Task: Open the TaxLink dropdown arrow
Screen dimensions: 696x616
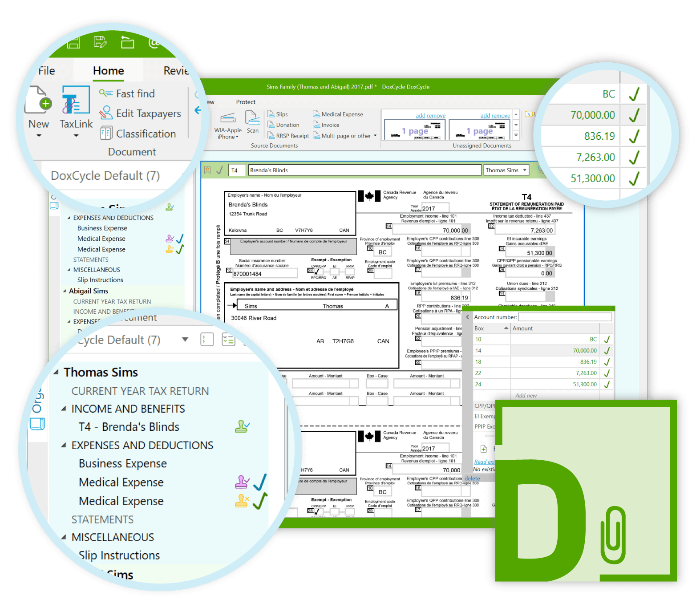Action: (76, 135)
